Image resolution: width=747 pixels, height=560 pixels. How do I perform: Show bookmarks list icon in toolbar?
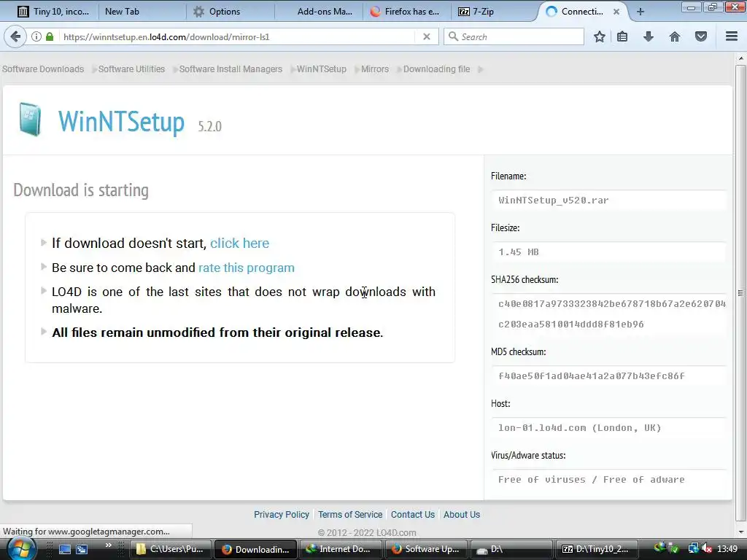point(622,36)
